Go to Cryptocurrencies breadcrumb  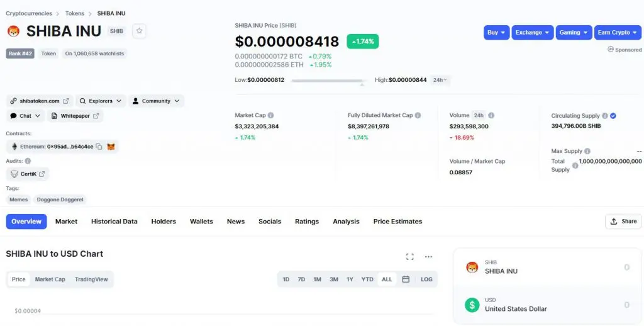tap(29, 14)
